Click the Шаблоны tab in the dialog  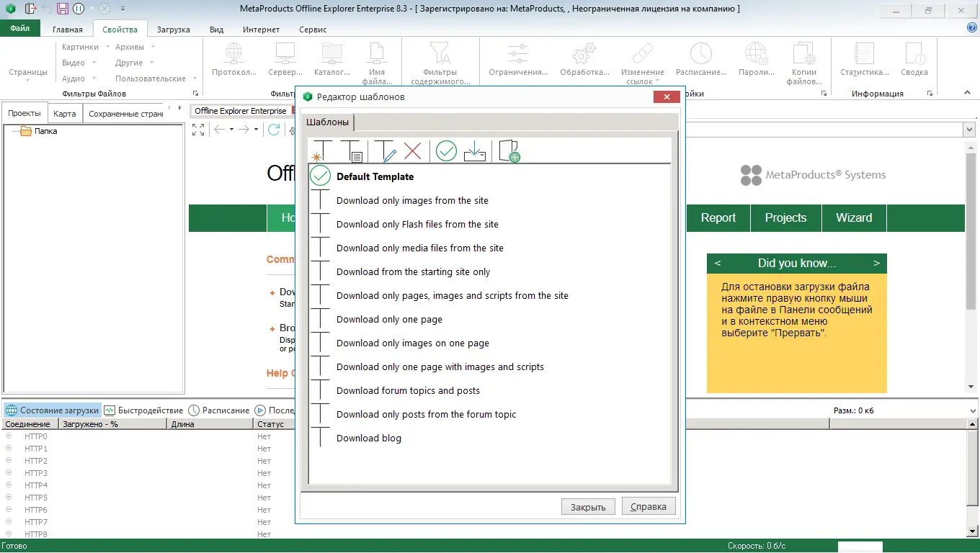coord(328,122)
